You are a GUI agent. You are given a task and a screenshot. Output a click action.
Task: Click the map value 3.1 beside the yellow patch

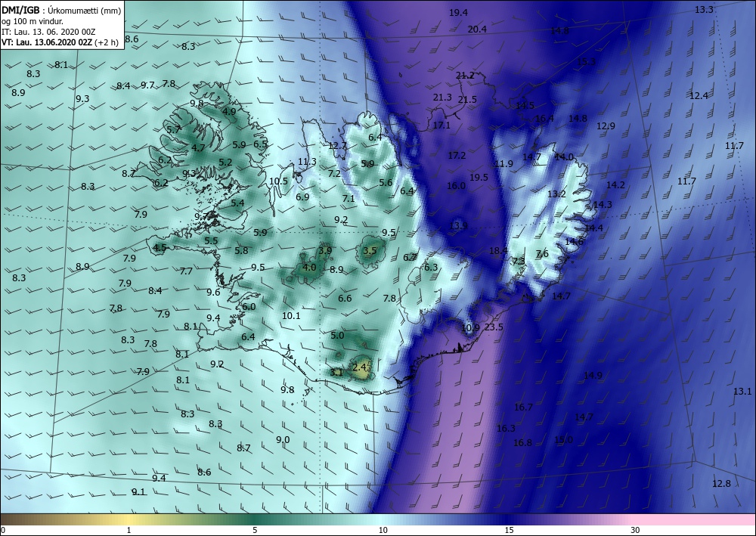(336, 372)
